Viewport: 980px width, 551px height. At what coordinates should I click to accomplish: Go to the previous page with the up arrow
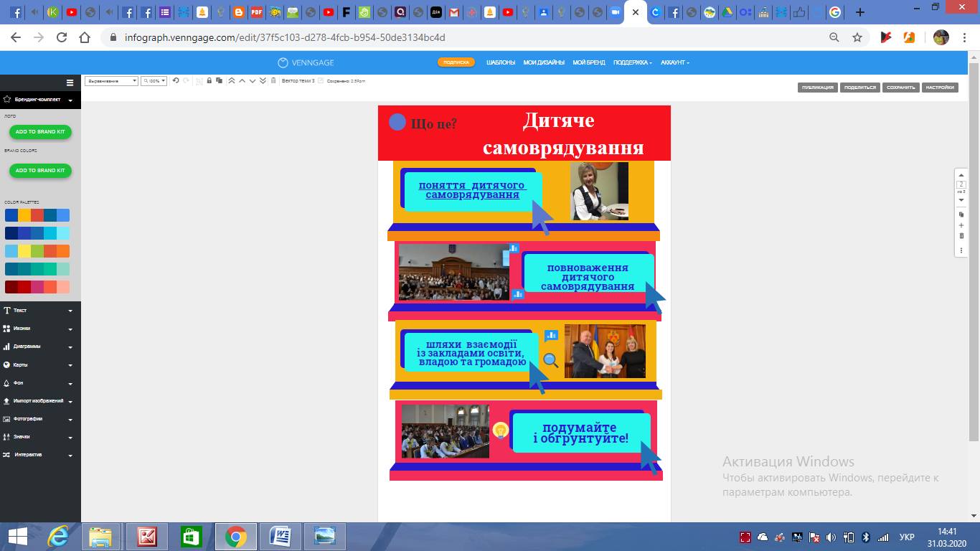tap(961, 175)
